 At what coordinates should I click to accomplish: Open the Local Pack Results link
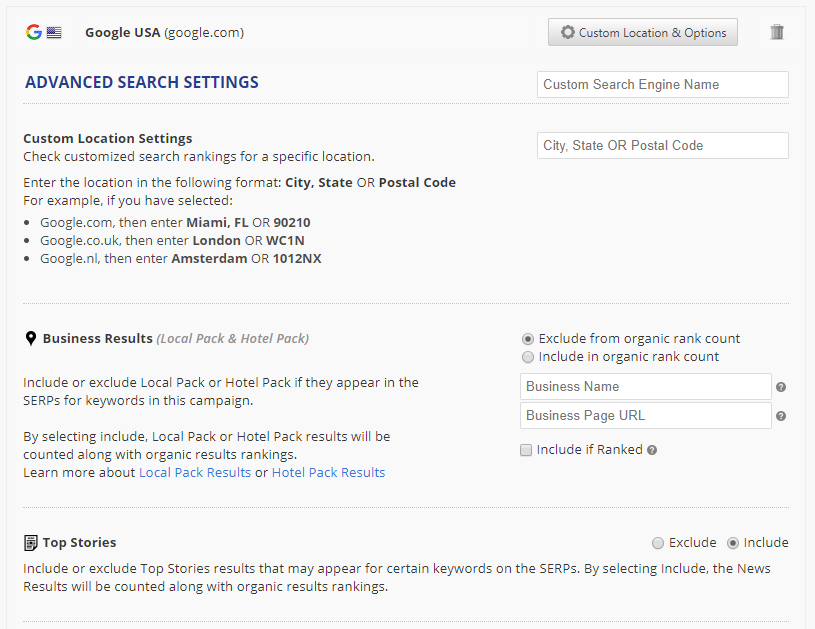pyautogui.click(x=195, y=472)
